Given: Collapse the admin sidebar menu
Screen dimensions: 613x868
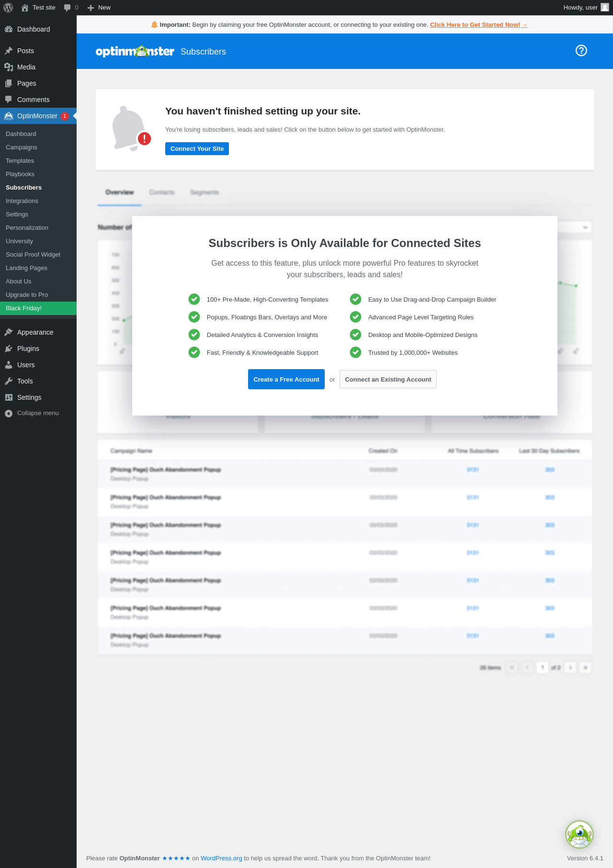Looking at the screenshot, I should [x=38, y=413].
